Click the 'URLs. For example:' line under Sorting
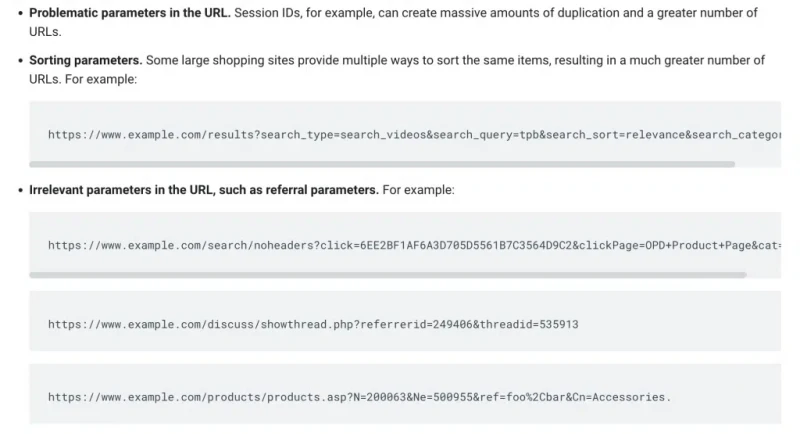Screen dimensions: 800x434 point(83,79)
